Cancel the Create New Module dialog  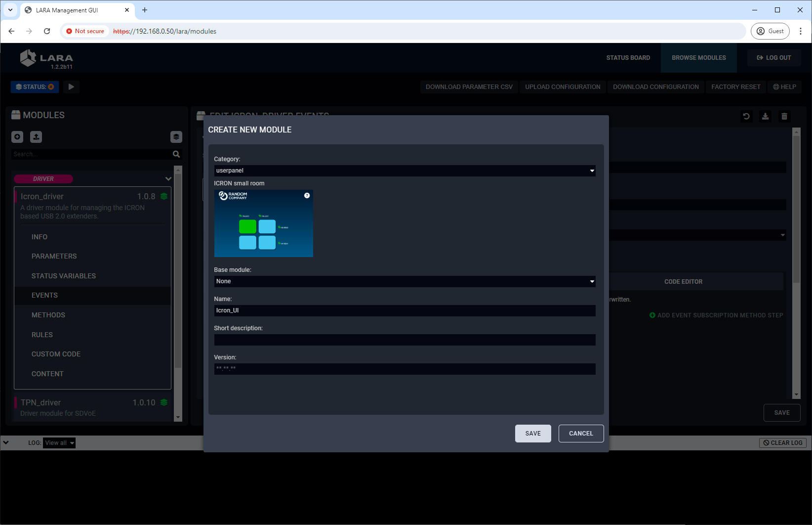tap(581, 434)
